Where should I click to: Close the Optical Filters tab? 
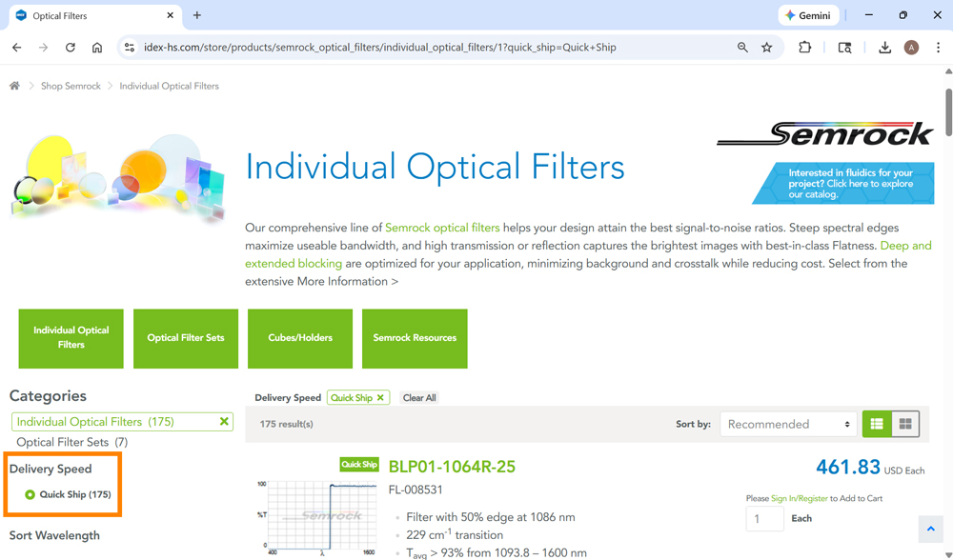pos(171,15)
